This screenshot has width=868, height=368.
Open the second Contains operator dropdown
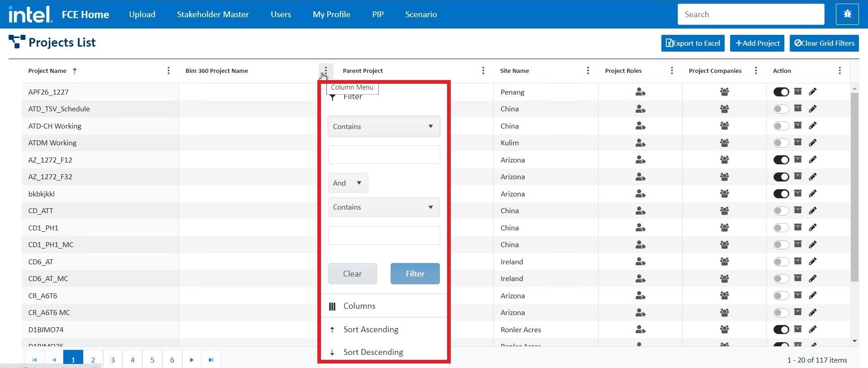[x=384, y=207]
